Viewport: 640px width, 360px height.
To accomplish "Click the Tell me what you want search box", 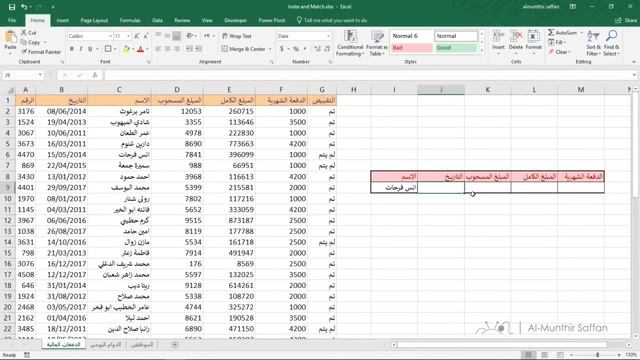I will [x=332, y=20].
